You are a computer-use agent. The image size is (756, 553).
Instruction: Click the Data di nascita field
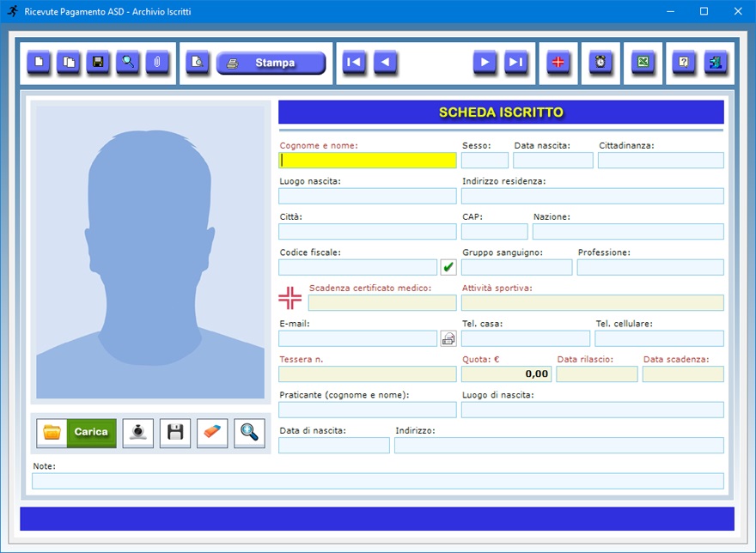point(334,446)
